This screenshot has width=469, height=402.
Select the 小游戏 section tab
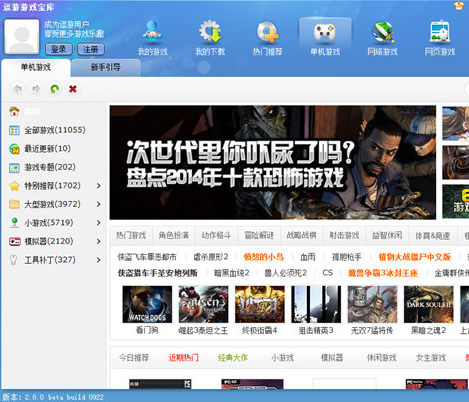point(282,358)
